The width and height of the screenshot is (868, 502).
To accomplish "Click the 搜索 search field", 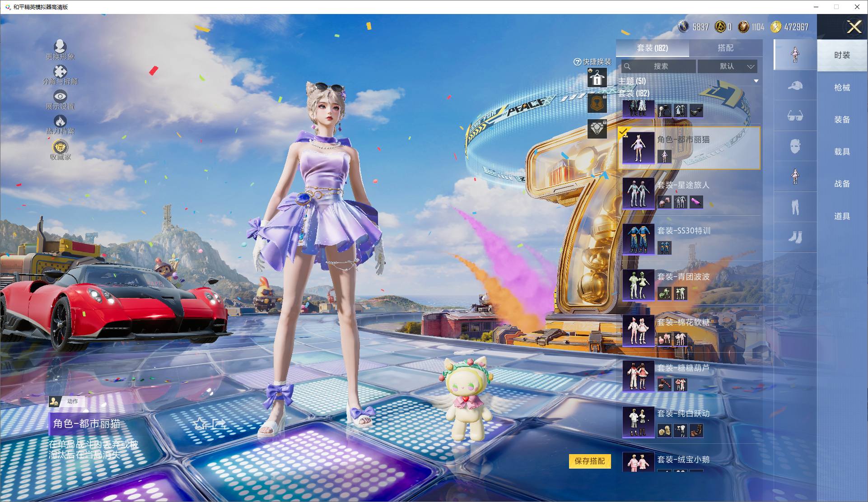I will (658, 66).
